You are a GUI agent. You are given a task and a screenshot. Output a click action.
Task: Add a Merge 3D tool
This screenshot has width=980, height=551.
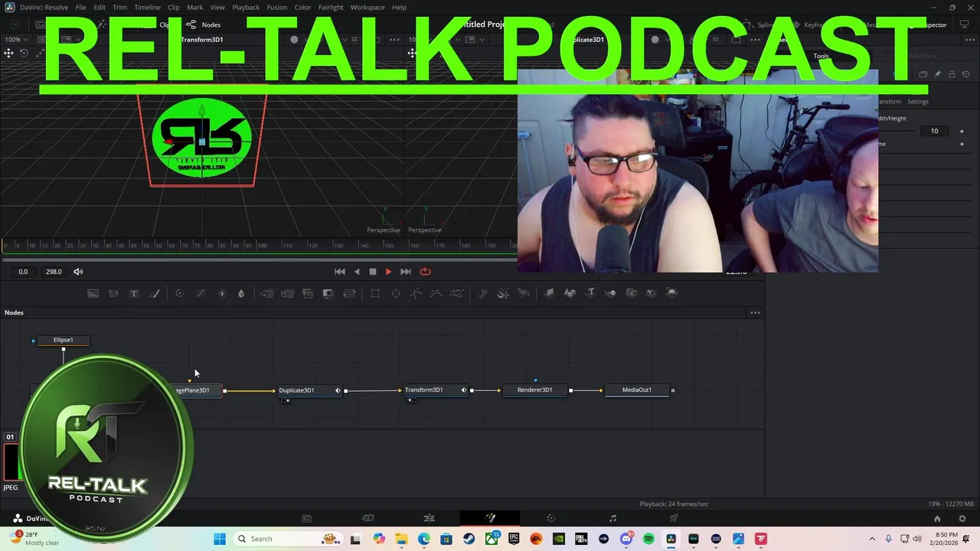tap(610, 293)
